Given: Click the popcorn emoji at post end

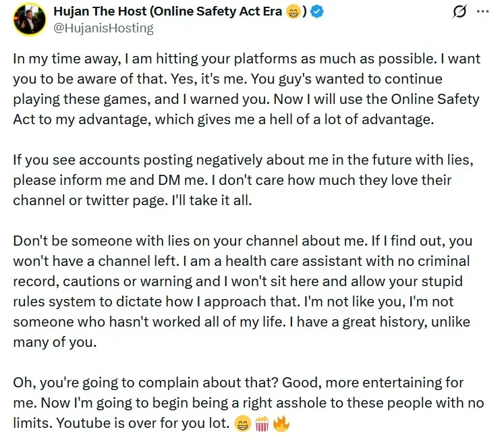Looking at the screenshot, I should pyautogui.click(x=262, y=424).
